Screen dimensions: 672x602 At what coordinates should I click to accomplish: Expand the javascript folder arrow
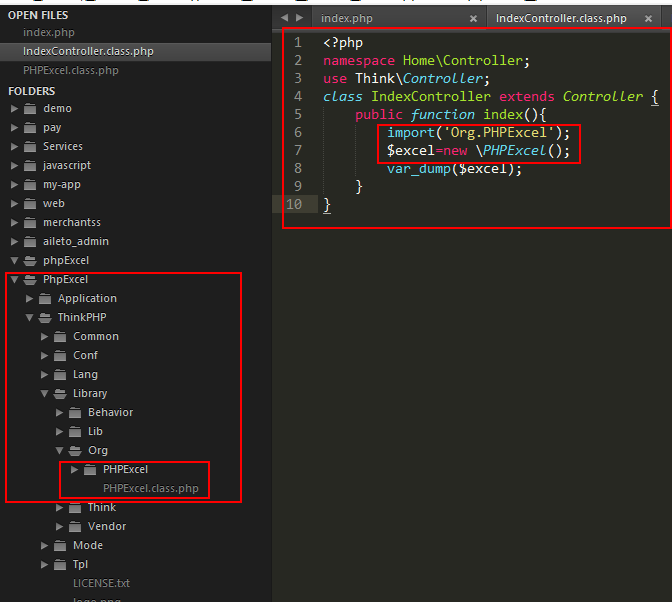tap(14, 165)
